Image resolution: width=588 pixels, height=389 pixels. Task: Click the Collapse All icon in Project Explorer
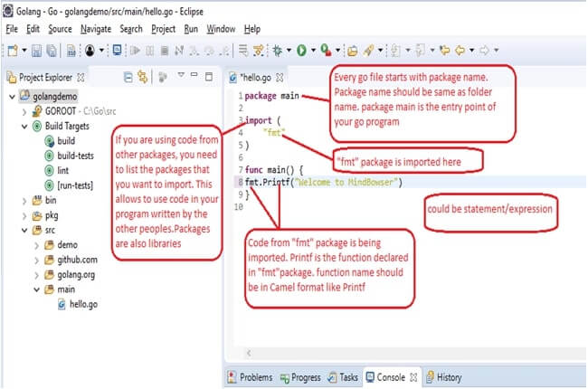pyautogui.click(x=128, y=77)
